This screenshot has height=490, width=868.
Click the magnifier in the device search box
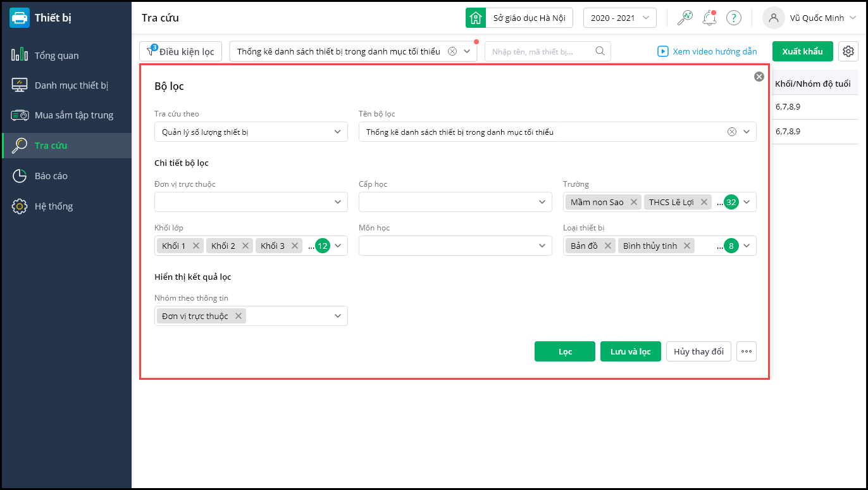pos(600,51)
